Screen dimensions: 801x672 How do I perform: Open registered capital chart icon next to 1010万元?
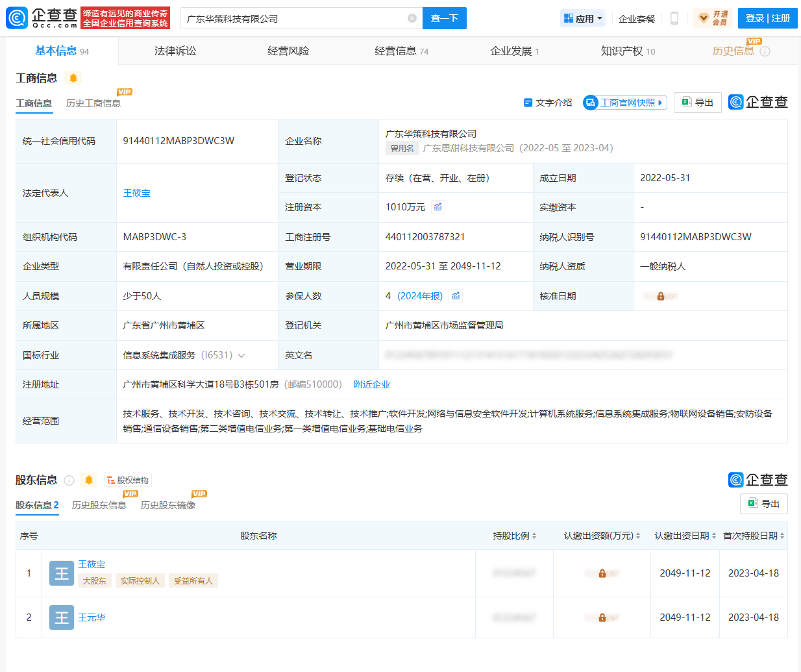438,207
